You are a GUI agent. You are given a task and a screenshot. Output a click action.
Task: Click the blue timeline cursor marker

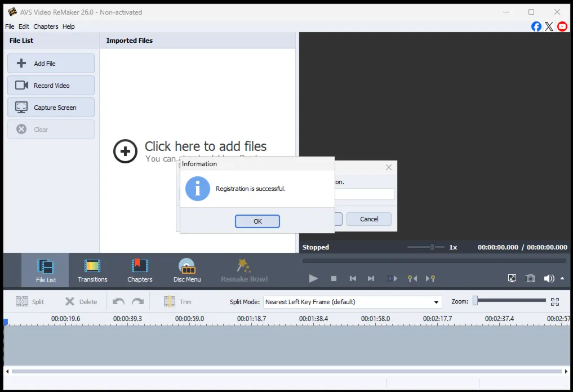click(6, 322)
